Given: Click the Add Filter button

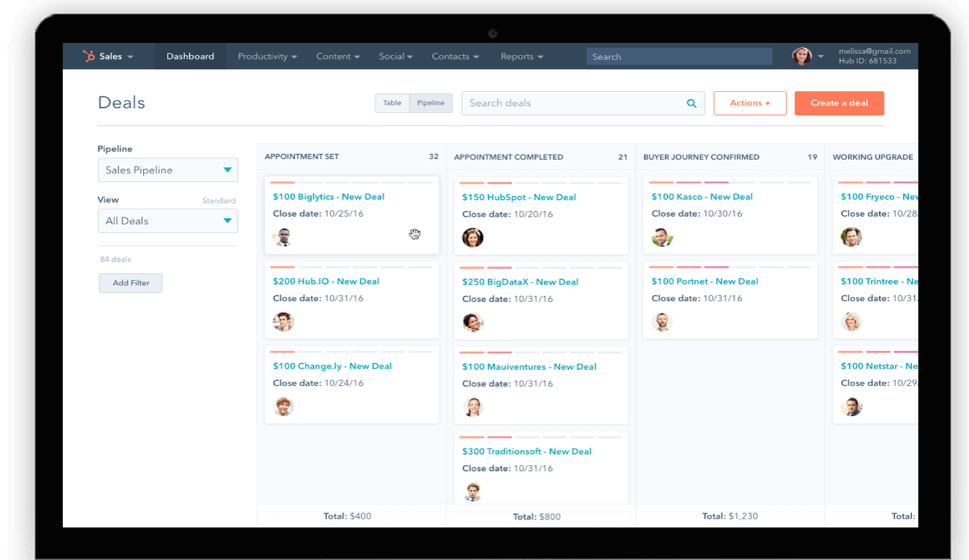Looking at the screenshot, I should coord(131,283).
